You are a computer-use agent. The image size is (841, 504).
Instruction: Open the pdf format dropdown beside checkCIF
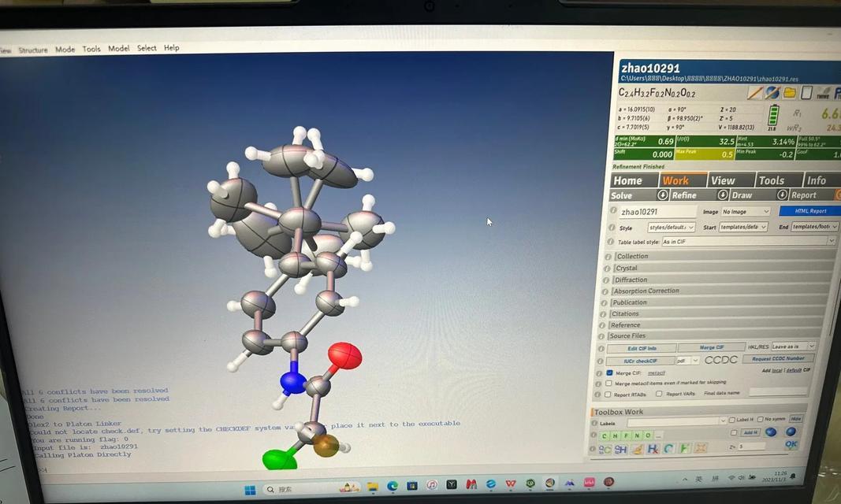687,361
